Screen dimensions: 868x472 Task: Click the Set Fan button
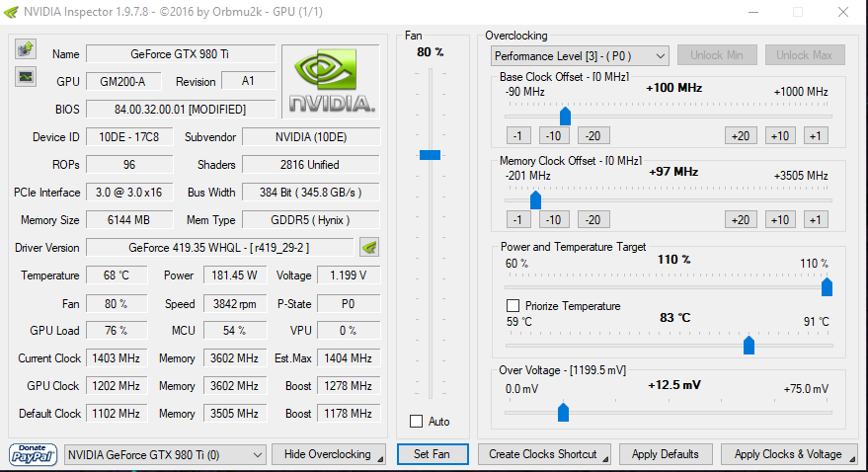pyautogui.click(x=433, y=454)
